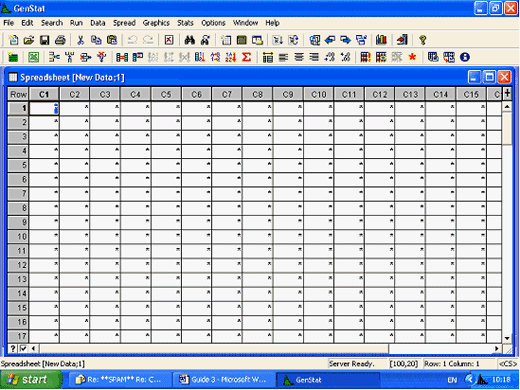Select column header C1

click(x=44, y=94)
